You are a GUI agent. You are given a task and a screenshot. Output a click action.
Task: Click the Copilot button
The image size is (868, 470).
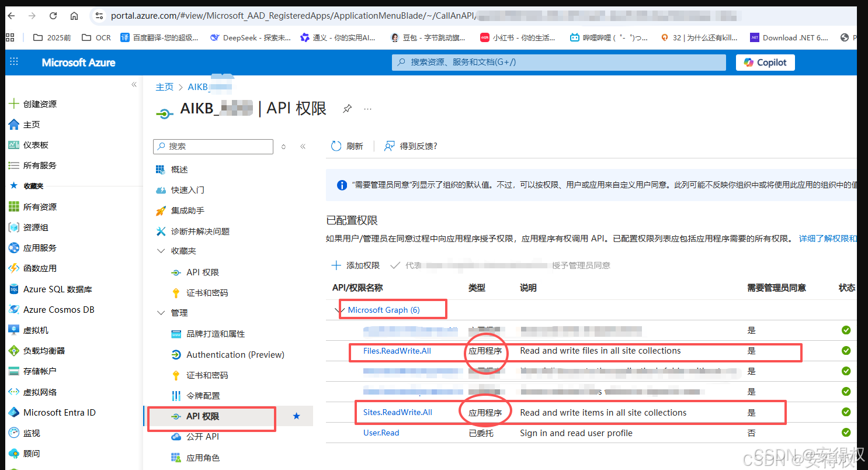(x=765, y=63)
